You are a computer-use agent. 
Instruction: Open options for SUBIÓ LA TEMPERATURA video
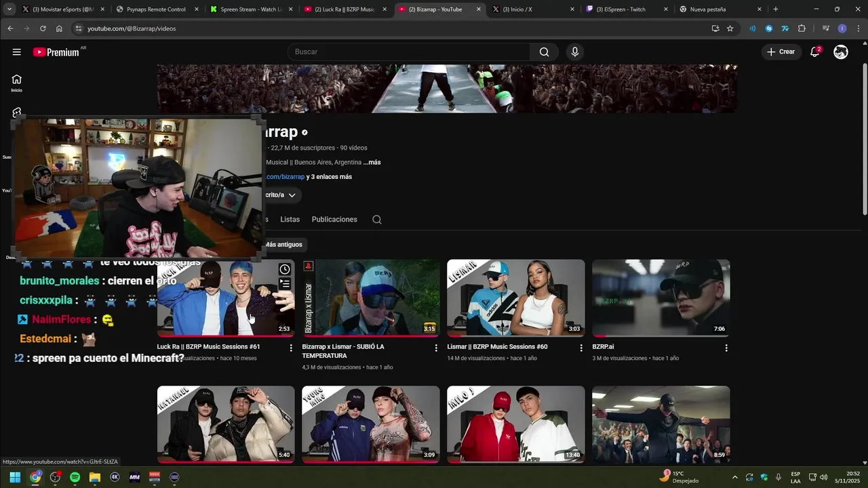click(x=436, y=348)
